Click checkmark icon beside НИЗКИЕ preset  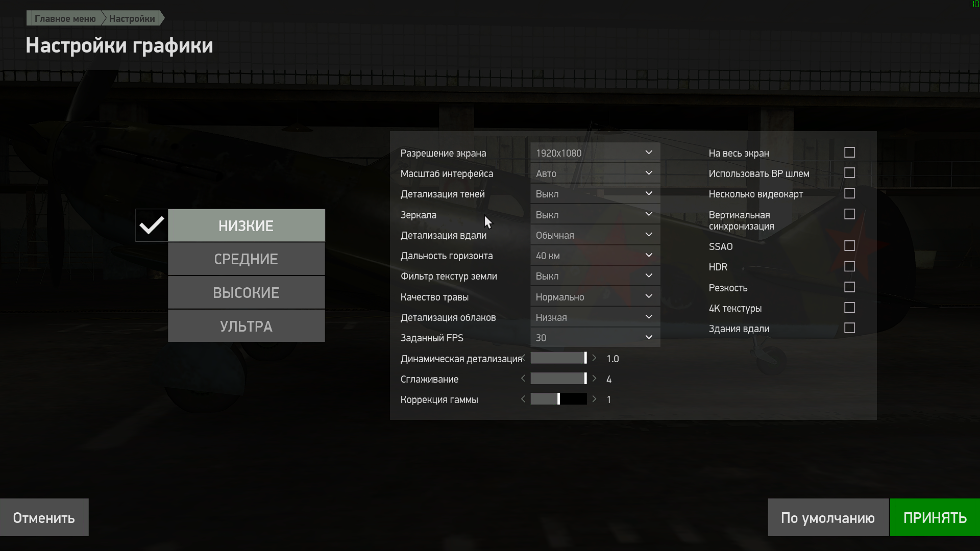152,226
